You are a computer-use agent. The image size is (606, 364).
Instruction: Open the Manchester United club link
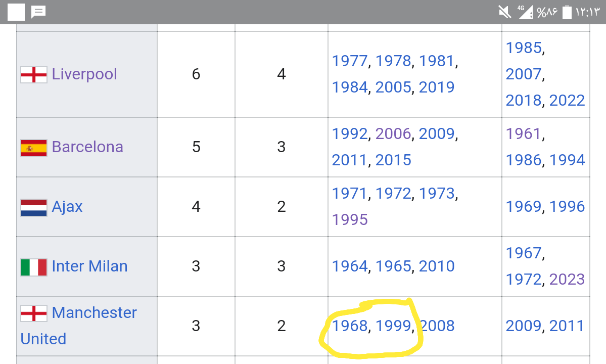tap(78, 326)
